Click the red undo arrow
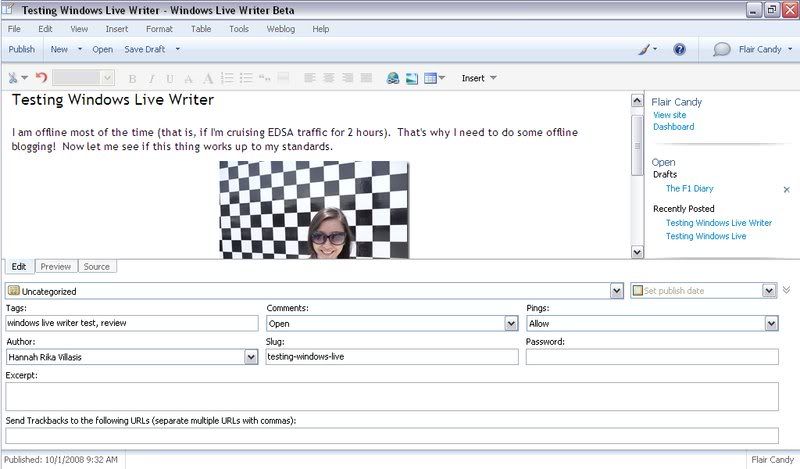The image size is (800, 469). [41, 78]
